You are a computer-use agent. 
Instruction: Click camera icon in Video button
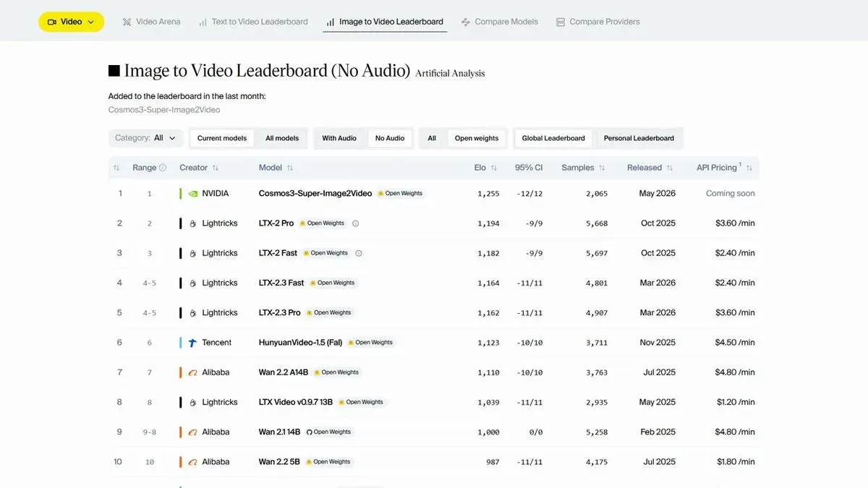pos(52,22)
